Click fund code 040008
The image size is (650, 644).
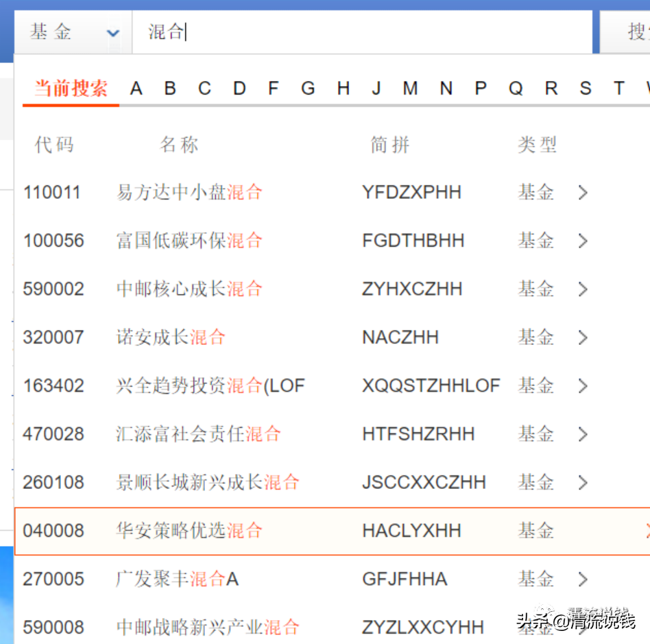53,531
